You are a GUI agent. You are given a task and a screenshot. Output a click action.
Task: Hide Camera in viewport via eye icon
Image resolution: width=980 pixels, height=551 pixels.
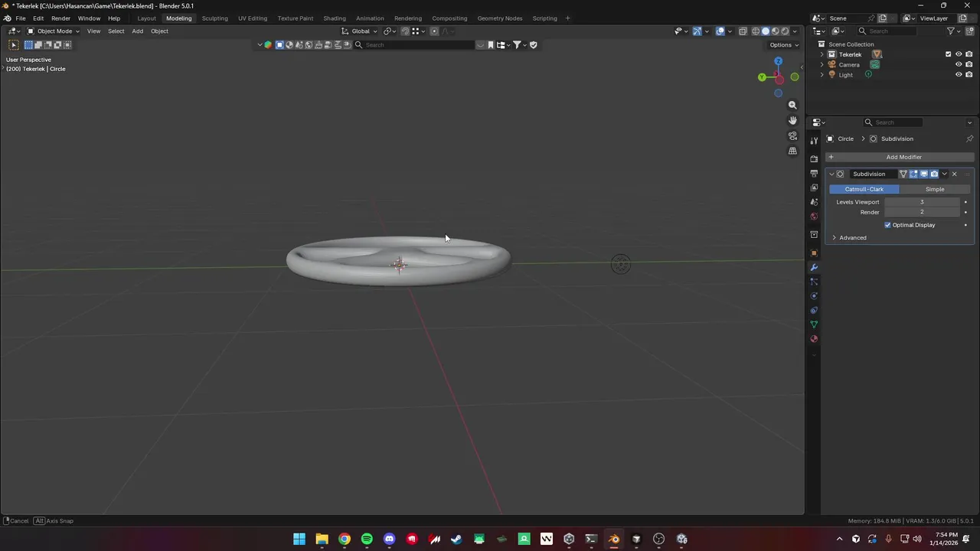[959, 64]
